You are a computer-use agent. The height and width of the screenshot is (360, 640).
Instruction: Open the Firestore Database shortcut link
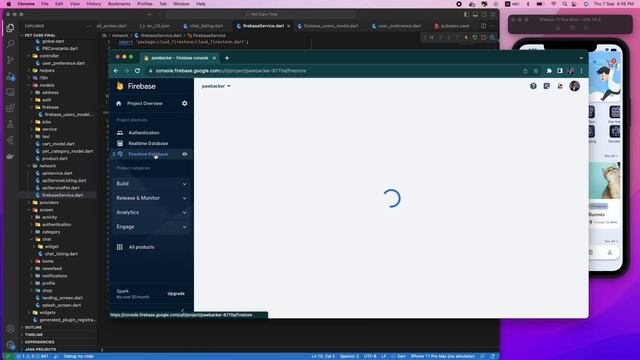[148, 154]
